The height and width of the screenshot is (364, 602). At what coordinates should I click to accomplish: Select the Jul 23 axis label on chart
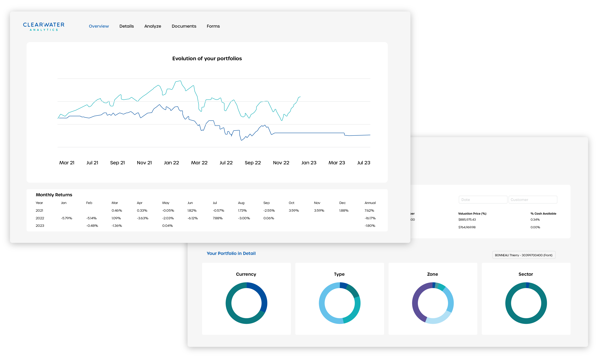(364, 162)
